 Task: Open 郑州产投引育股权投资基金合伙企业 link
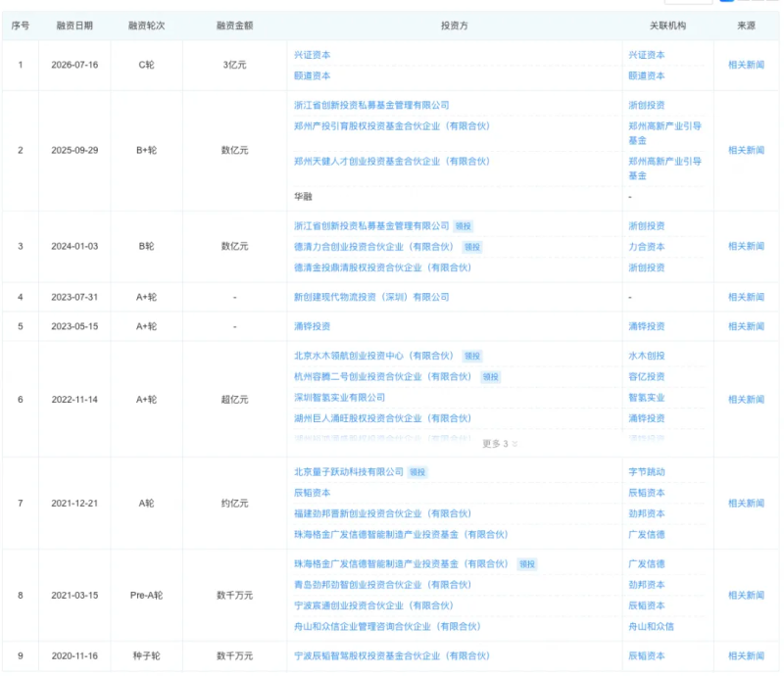click(x=392, y=126)
